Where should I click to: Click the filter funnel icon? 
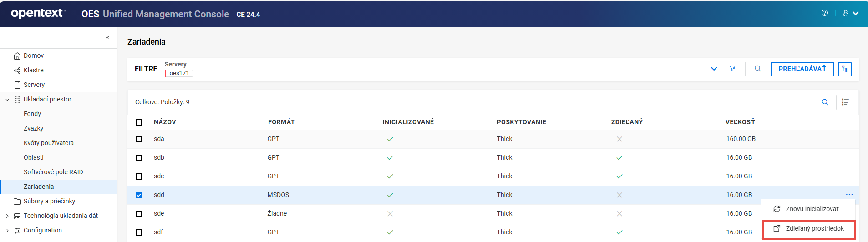pyautogui.click(x=732, y=69)
